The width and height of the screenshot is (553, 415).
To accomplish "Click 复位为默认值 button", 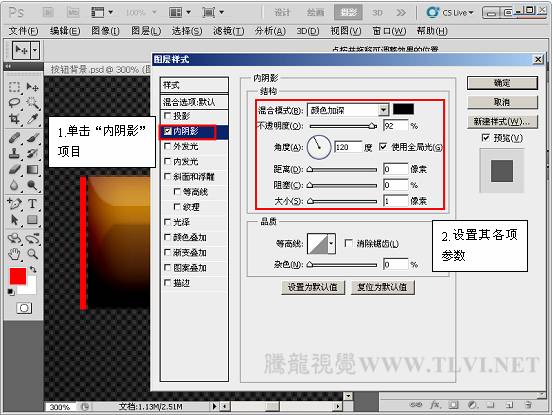I will (x=383, y=287).
